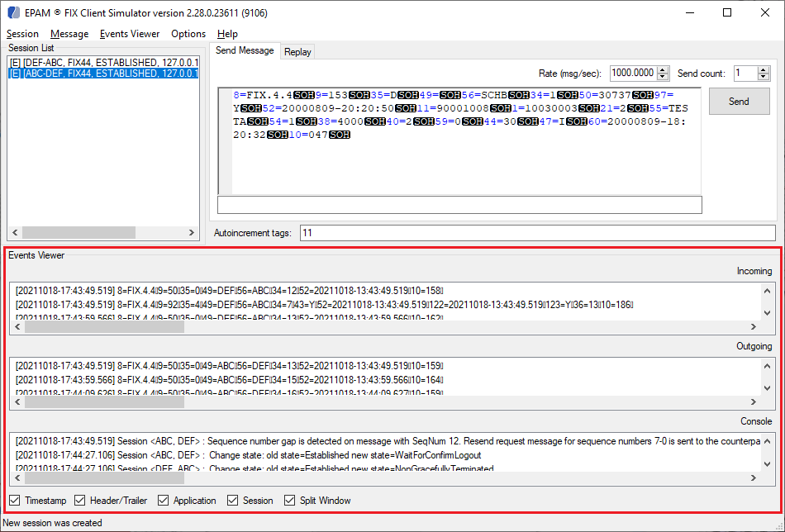Screen dimensions: 785x532
Task: Click Incoming pane scroll right arrow
Action: tap(754, 327)
